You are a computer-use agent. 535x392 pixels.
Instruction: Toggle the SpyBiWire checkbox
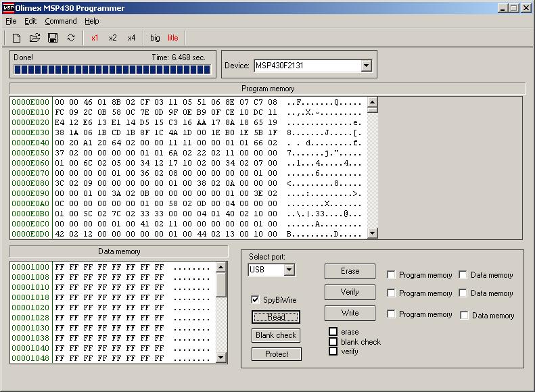(x=255, y=299)
